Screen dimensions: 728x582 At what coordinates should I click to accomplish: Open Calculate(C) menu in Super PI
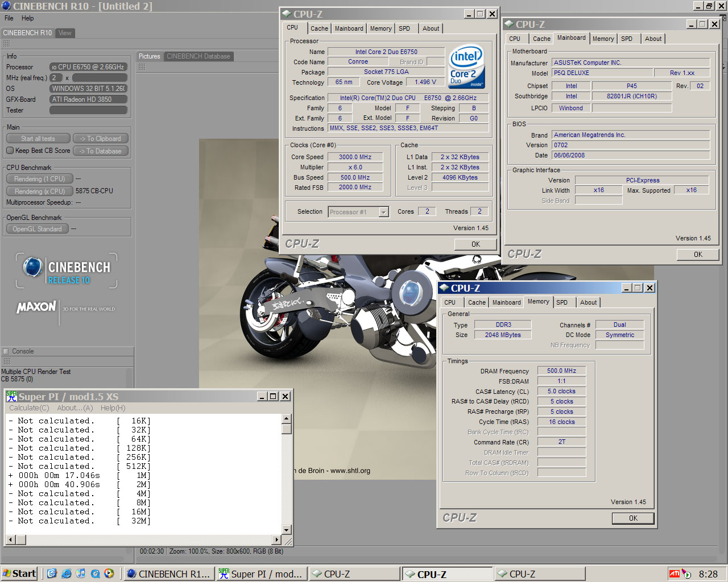tap(29, 408)
